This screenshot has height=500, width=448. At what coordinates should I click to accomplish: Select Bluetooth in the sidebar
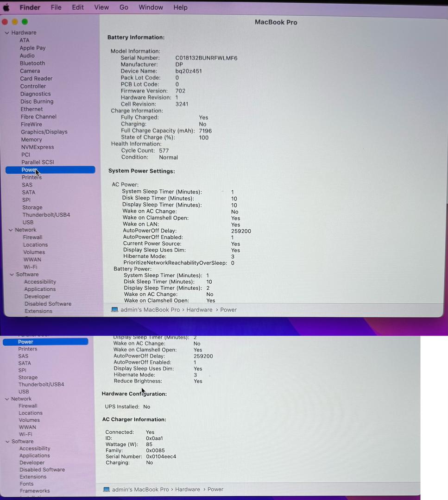tap(32, 63)
